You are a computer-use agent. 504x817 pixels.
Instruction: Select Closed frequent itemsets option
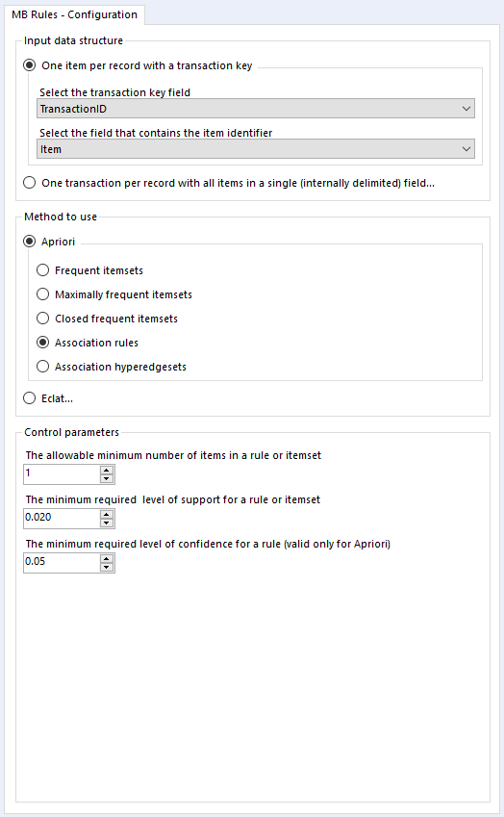pos(42,319)
